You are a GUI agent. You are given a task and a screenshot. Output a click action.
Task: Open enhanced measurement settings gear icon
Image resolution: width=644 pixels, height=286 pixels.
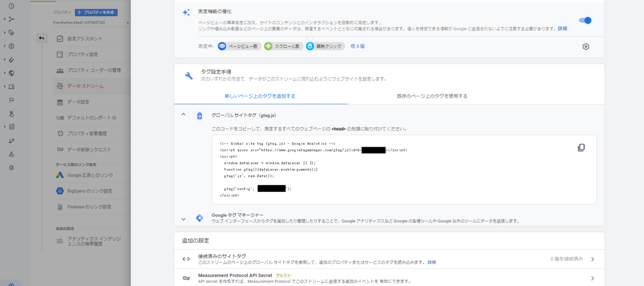pos(586,47)
